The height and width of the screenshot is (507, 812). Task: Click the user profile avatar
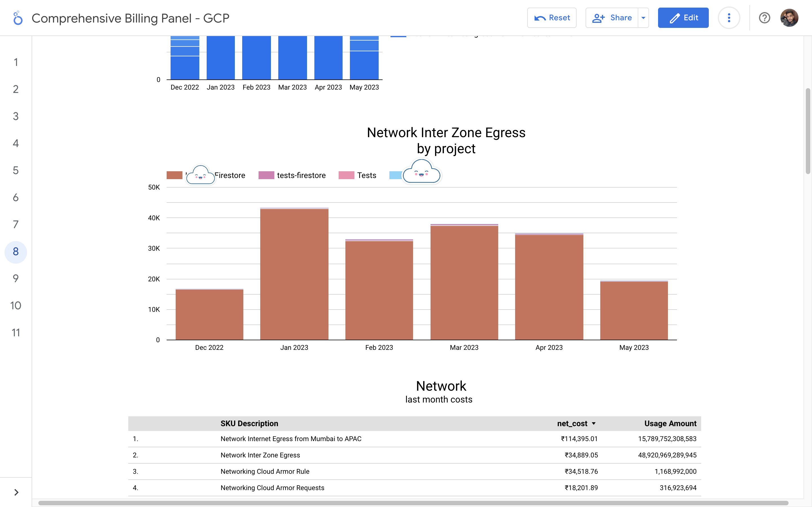[x=789, y=18]
